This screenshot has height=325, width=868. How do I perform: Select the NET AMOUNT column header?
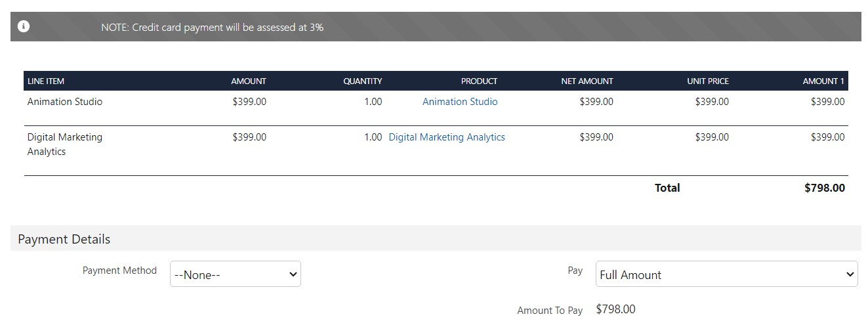pyautogui.click(x=587, y=81)
